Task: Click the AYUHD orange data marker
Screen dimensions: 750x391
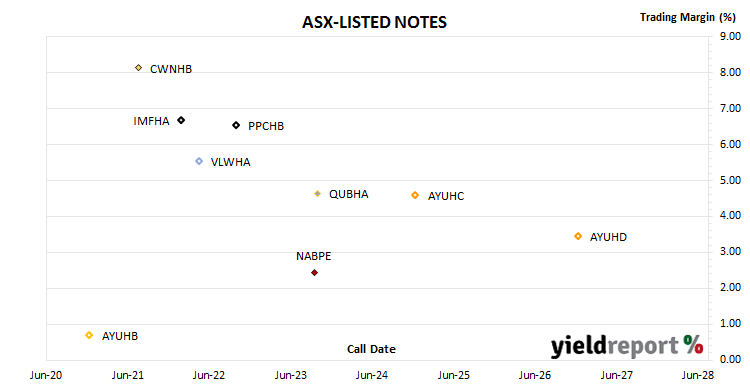Action: coord(578,236)
